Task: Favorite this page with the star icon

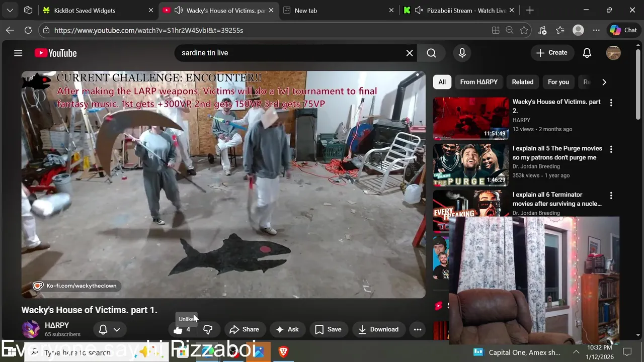Action: 524,30
